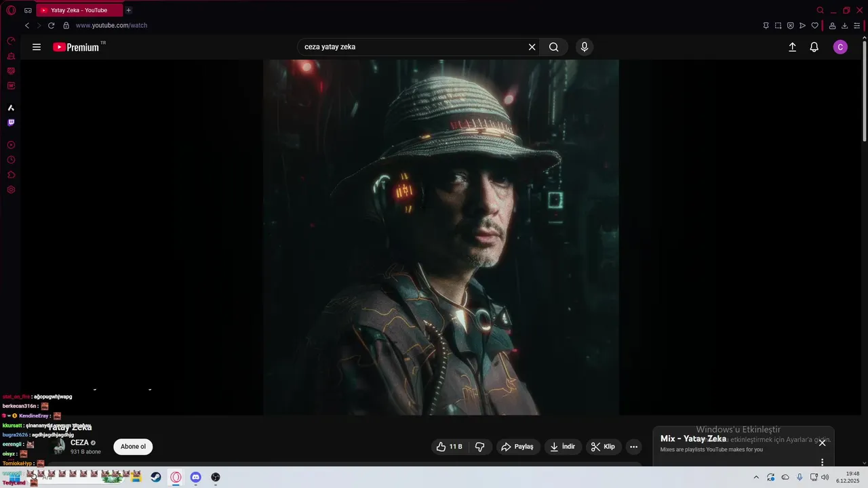868x488 pixels.
Task: Open Opera tab search magnifier icon
Action: coord(821,10)
